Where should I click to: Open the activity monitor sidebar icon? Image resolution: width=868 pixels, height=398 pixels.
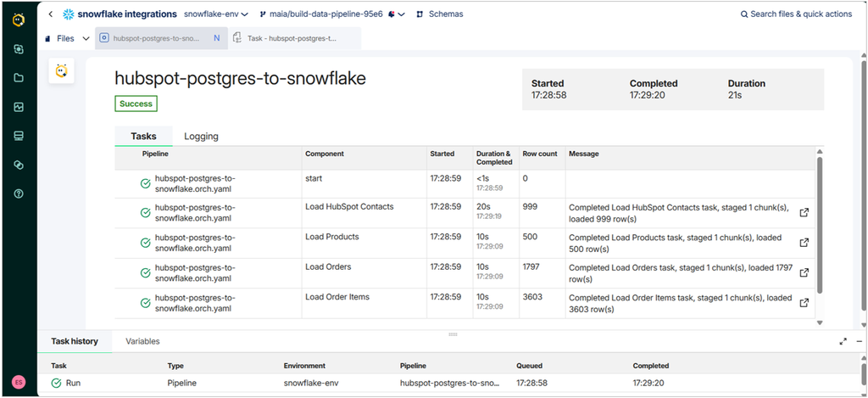click(19, 107)
